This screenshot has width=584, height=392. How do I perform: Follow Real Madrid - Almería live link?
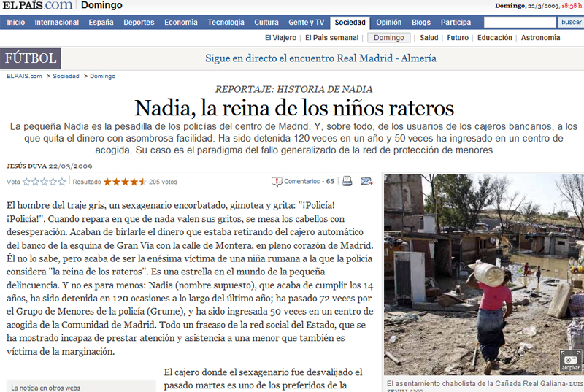click(x=320, y=58)
